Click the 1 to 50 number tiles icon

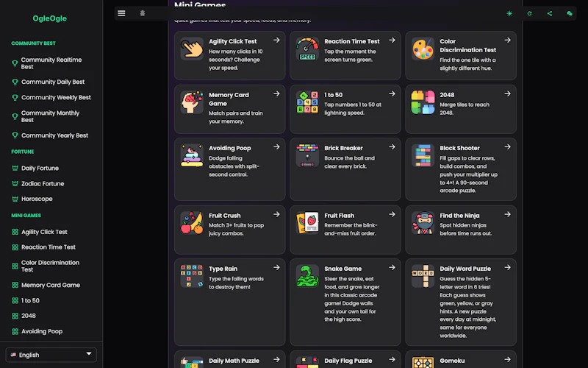pos(307,102)
